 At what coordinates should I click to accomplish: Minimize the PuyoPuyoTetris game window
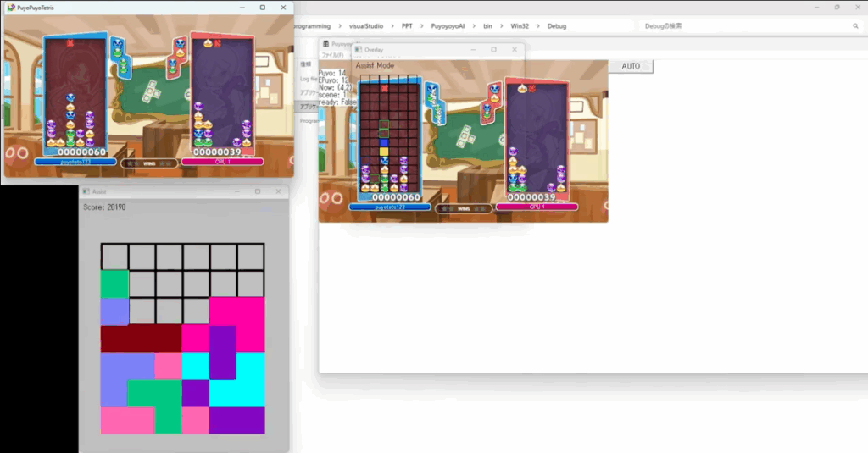click(240, 7)
